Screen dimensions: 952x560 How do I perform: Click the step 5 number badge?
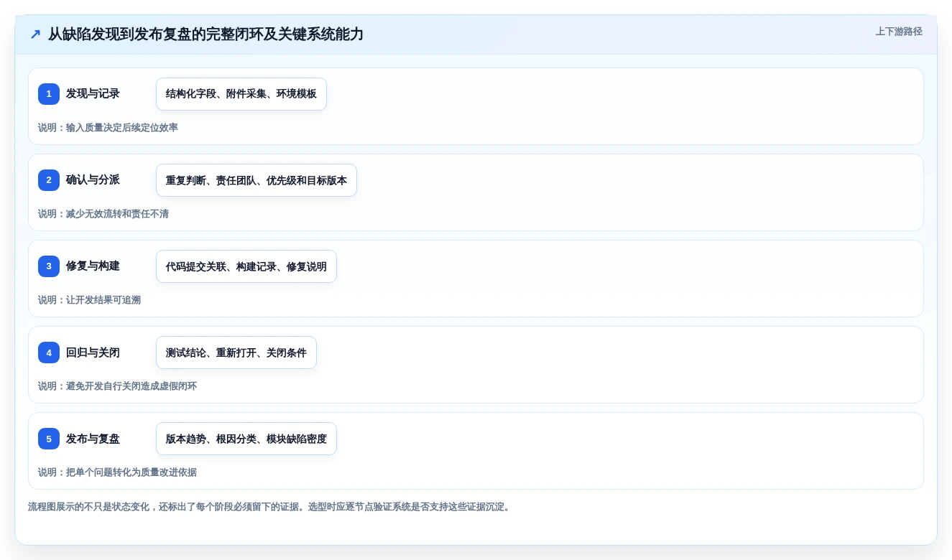[49, 439]
